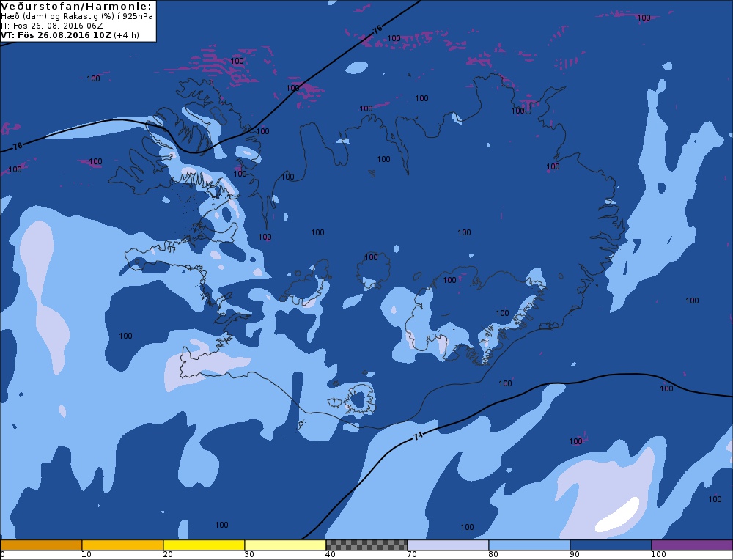Click legend tick label '70'
The height and width of the screenshot is (560, 733).
click(412, 554)
